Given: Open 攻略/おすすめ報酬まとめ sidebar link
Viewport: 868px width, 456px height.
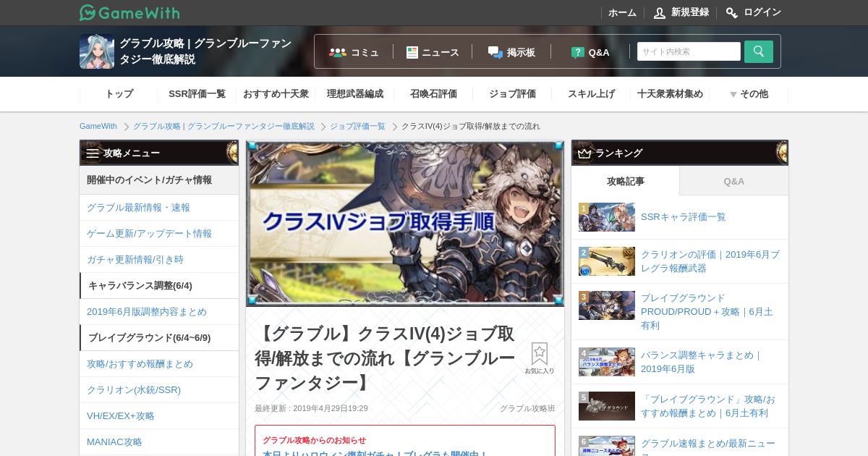Looking at the screenshot, I should [x=159, y=364].
